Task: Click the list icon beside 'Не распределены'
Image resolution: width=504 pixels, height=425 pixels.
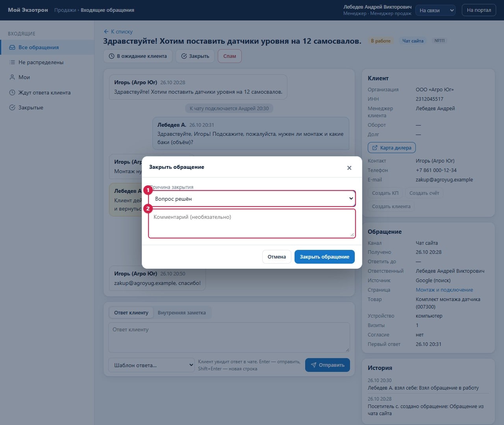Action: pos(12,62)
